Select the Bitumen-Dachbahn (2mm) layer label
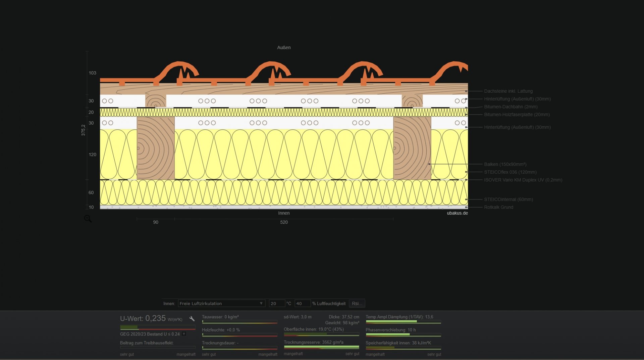The height and width of the screenshot is (360, 644). 511,107
